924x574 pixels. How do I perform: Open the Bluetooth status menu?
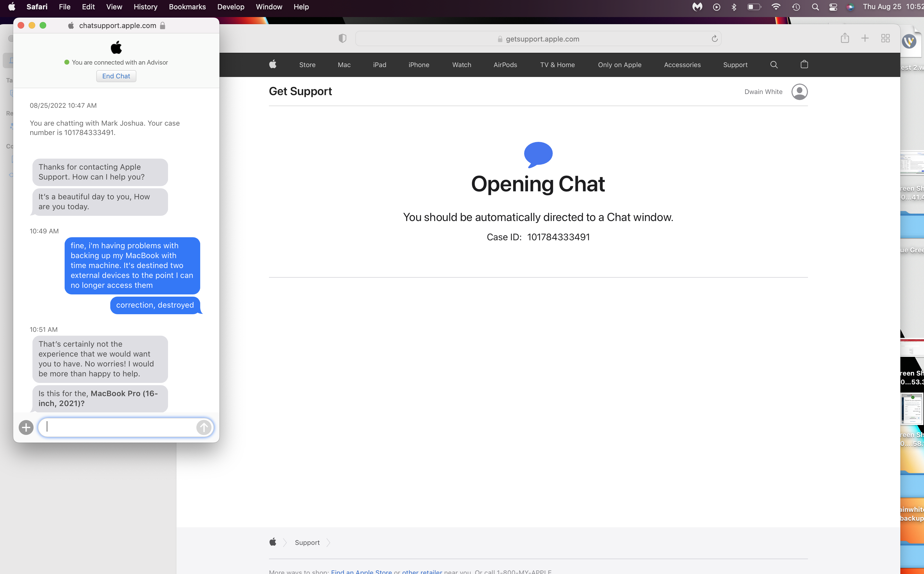[x=734, y=7]
